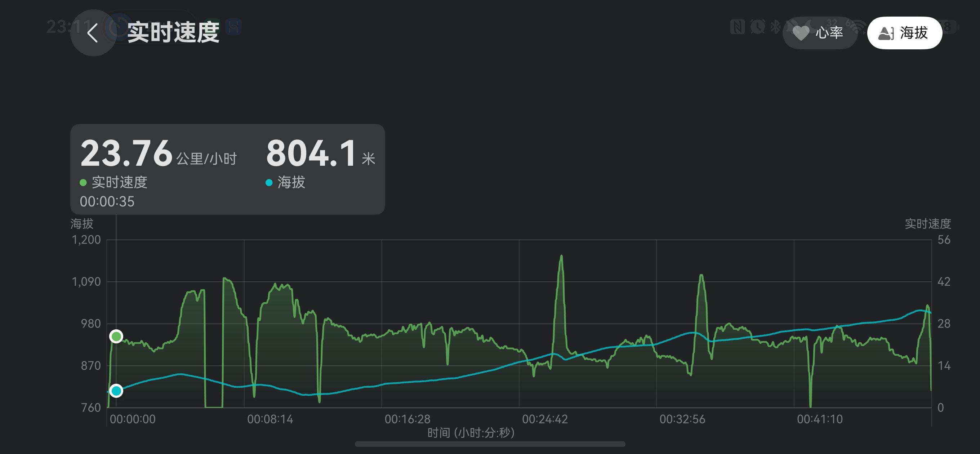Tap the NFC icon in status bar
This screenshot has width=980, height=454.
[737, 27]
